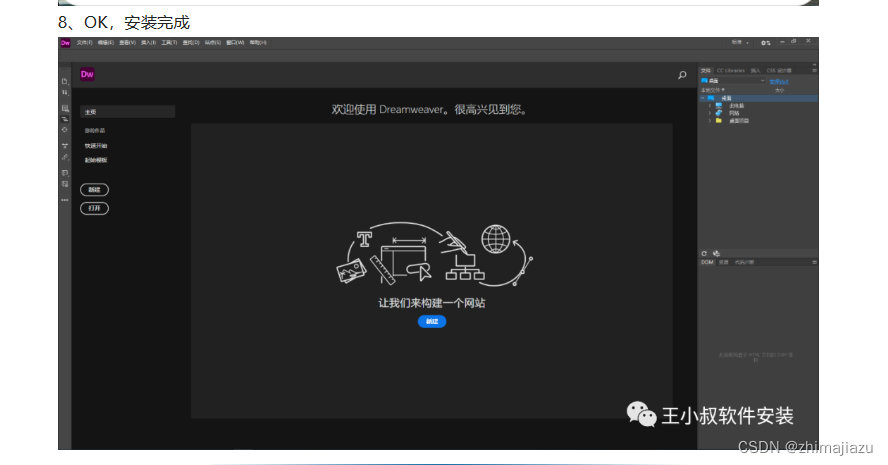Select 快速开始 Quick Start in sidebar
888x465 pixels.
pyautogui.click(x=96, y=146)
